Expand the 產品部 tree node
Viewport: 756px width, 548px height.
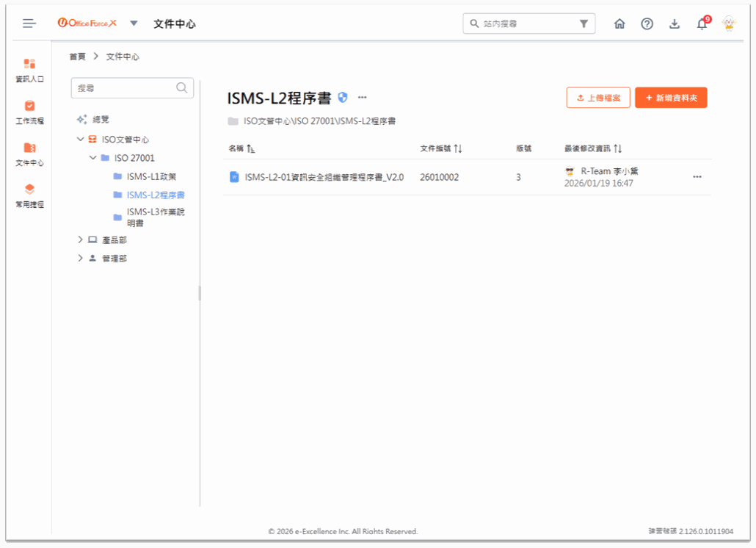[x=80, y=239]
